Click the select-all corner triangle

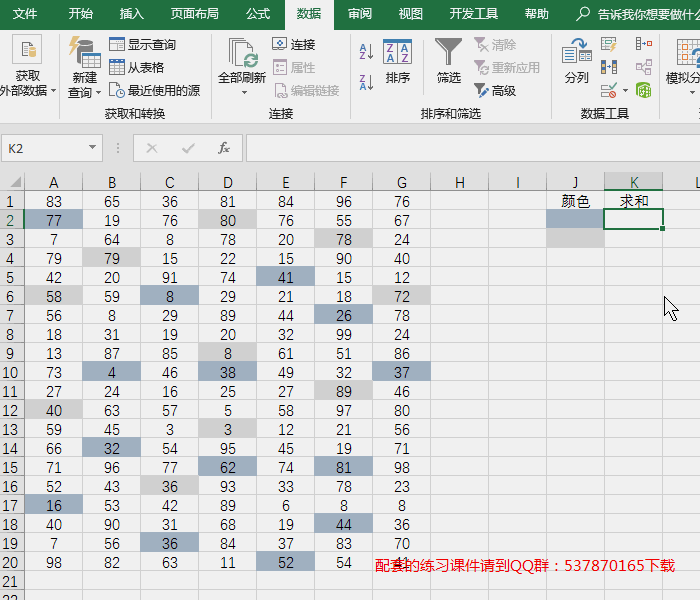16,182
